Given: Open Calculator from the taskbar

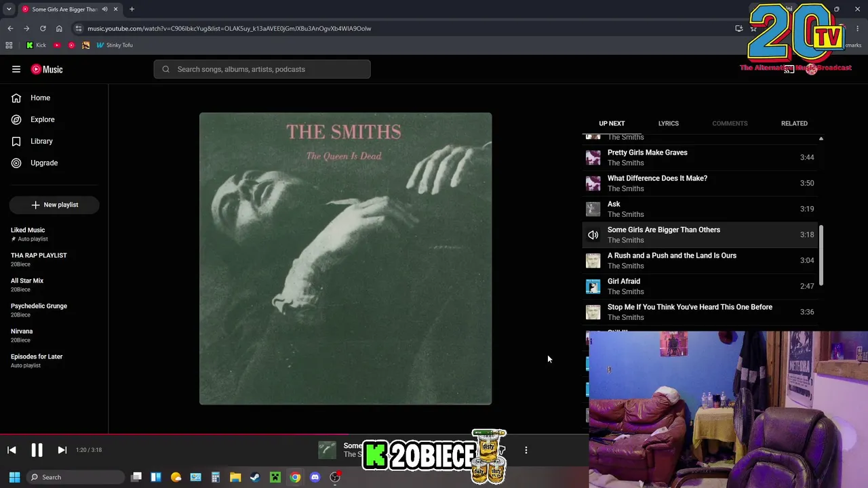Looking at the screenshot, I should 216,477.
